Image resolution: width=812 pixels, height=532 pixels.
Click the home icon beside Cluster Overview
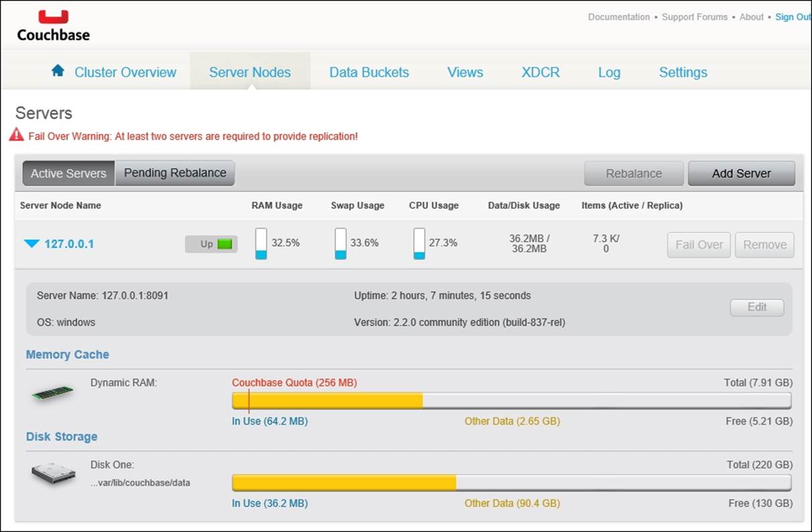point(58,70)
